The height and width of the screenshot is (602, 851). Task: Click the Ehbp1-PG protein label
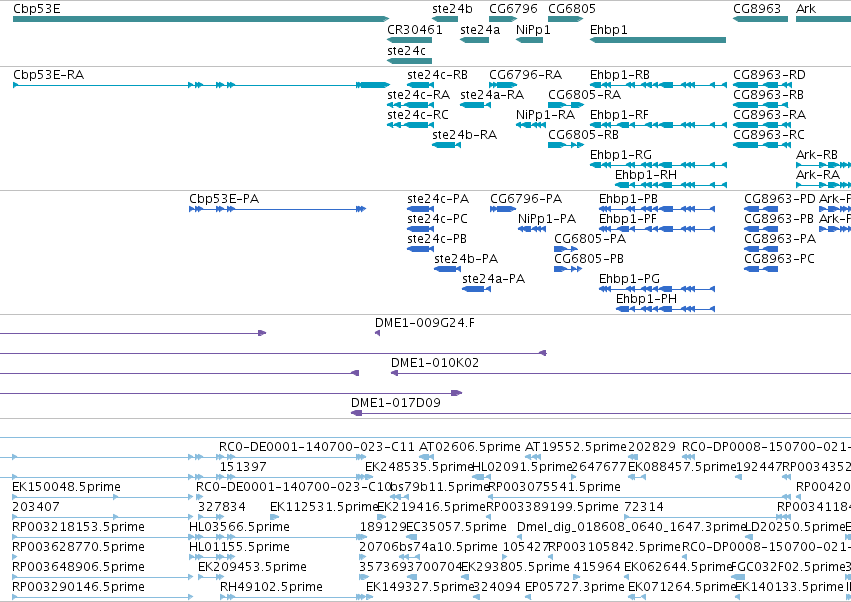(629, 280)
